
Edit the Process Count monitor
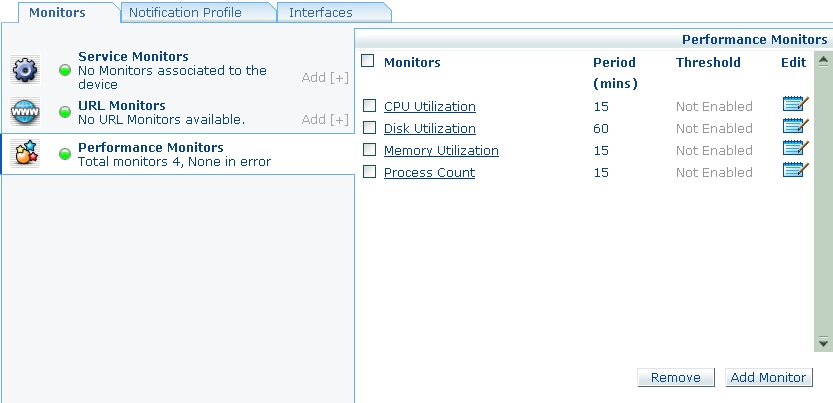(795, 170)
